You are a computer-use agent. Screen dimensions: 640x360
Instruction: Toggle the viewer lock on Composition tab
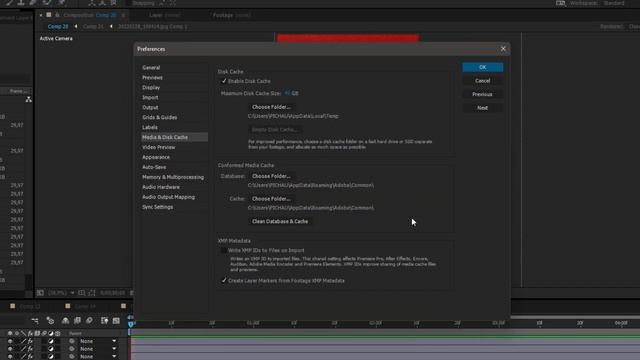click(x=58, y=15)
